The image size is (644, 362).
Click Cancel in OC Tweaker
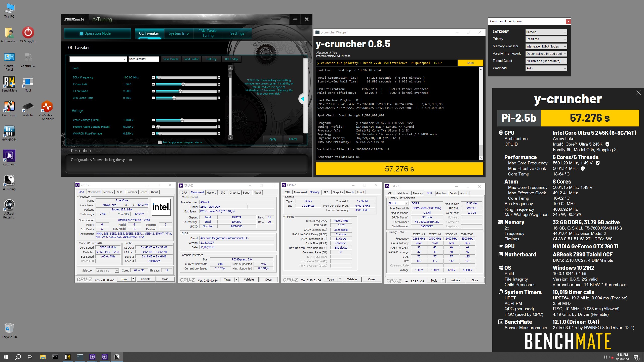293,139
